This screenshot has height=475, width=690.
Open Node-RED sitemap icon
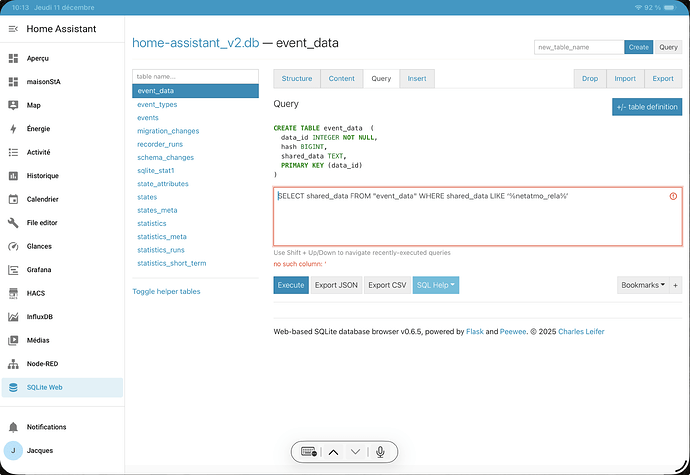[13, 364]
